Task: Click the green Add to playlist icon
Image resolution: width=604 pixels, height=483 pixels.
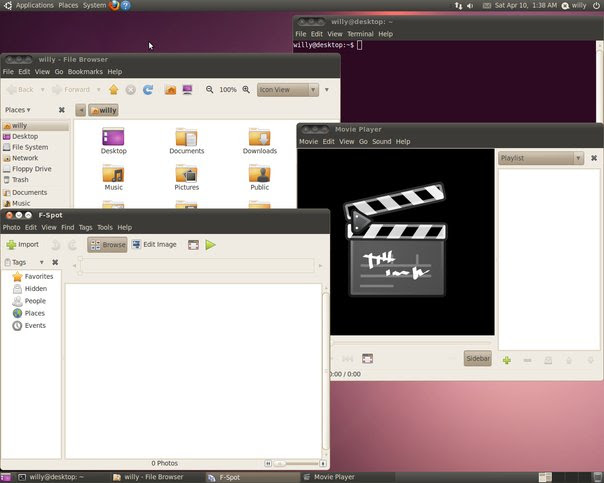Action: 507,360
